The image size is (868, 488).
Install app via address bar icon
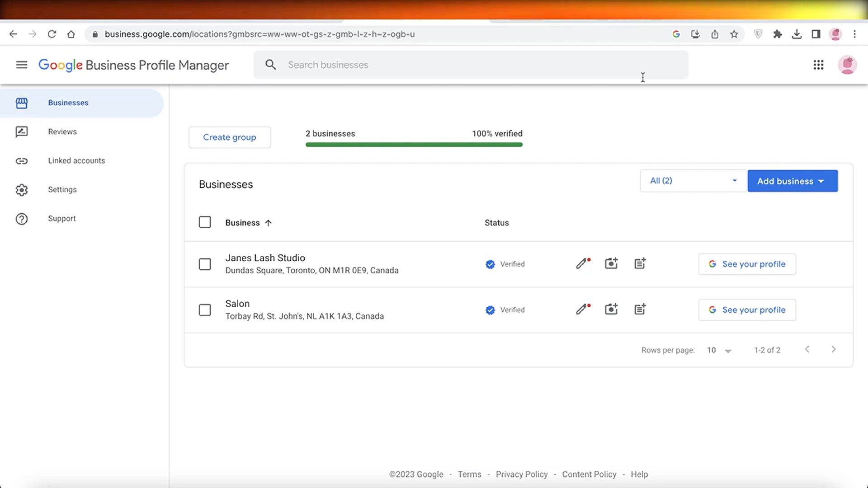coord(695,34)
